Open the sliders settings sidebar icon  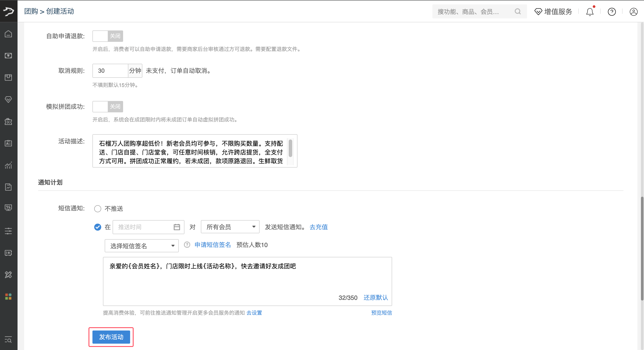[x=9, y=231]
